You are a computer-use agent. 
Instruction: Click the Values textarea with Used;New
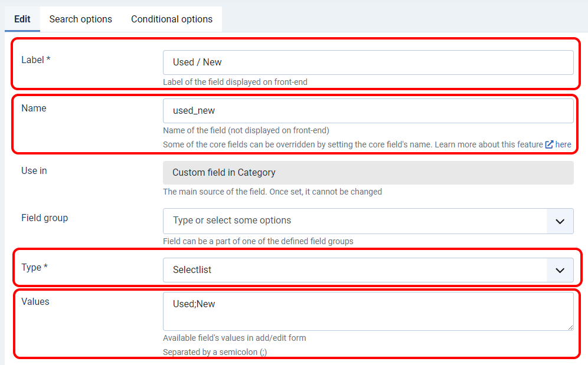[x=368, y=311]
